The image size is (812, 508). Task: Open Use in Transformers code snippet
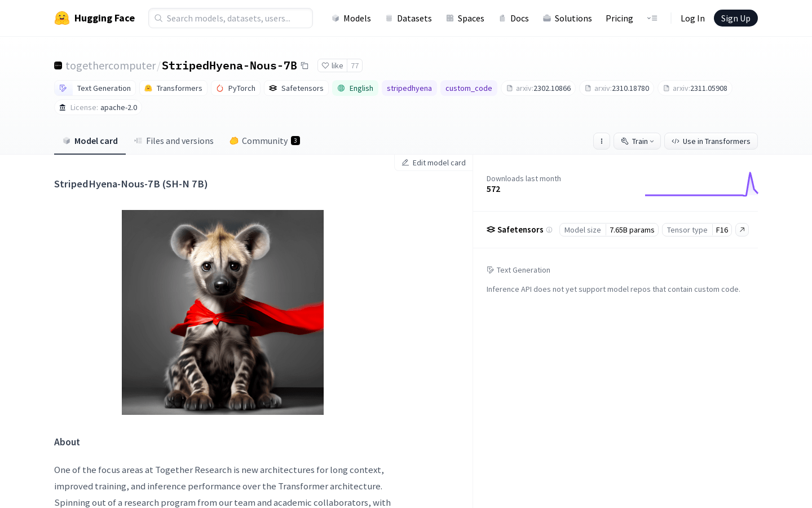[x=710, y=141]
